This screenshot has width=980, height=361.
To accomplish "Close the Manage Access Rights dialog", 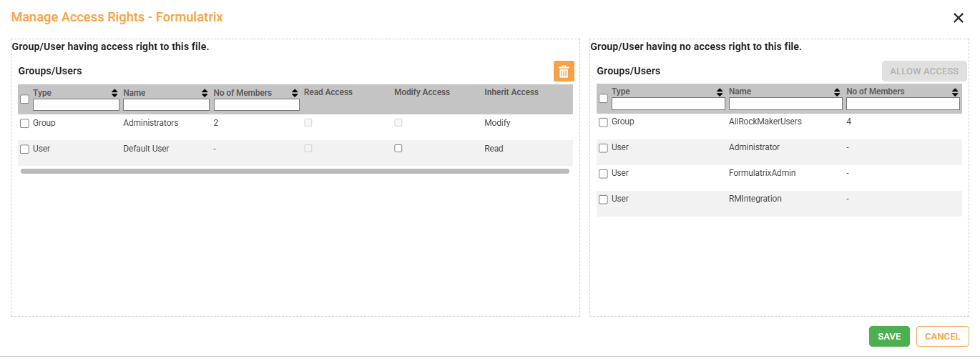I will (959, 18).
